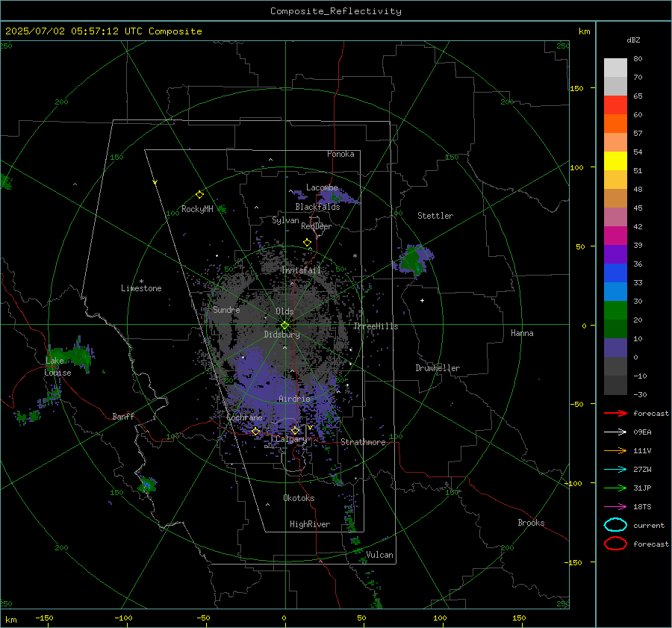The image size is (672, 628).
Task: Click the Airdrie city label
Action: coord(294,399)
